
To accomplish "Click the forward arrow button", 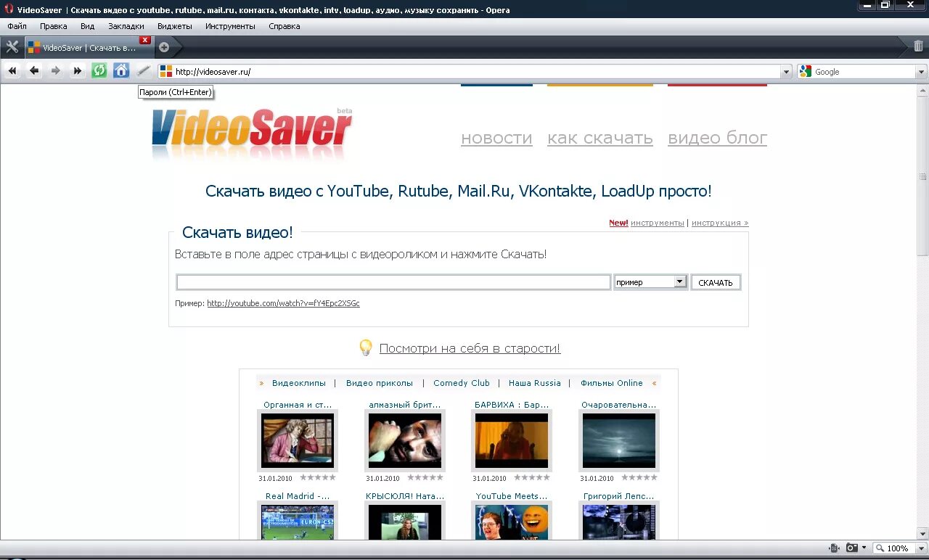I will (x=56, y=71).
